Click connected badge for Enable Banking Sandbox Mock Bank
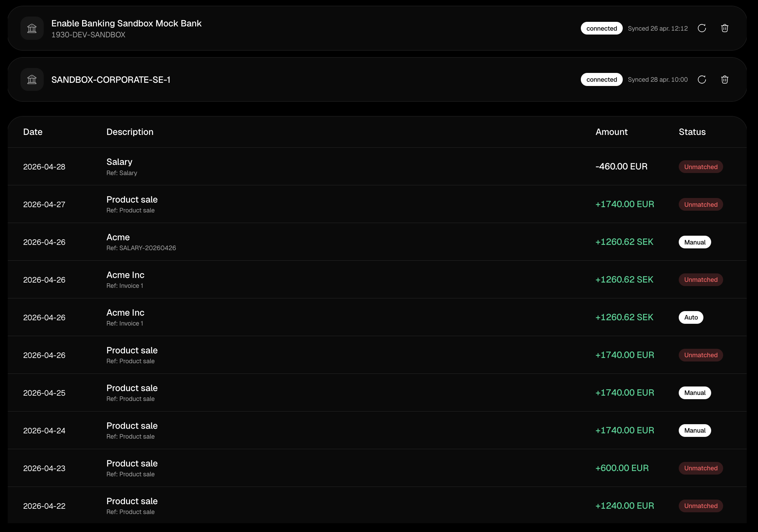The height and width of the screenshot is (532, 758). point(602,28)
